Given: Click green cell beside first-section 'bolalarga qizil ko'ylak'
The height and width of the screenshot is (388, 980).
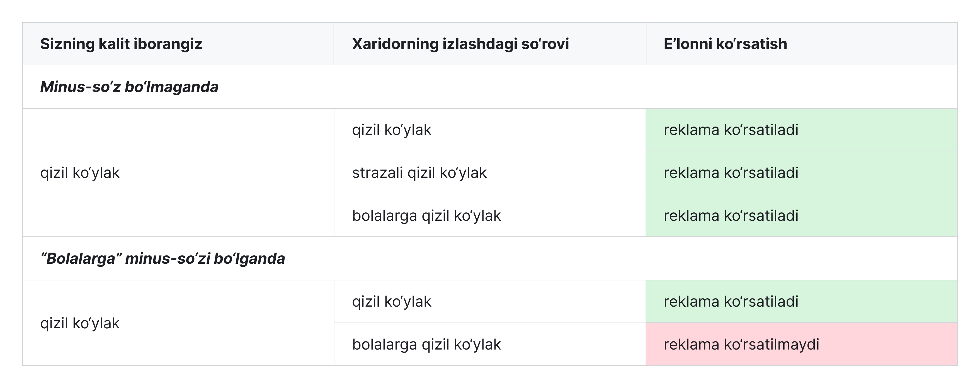Looking at the screenshot, I should 801,216.
